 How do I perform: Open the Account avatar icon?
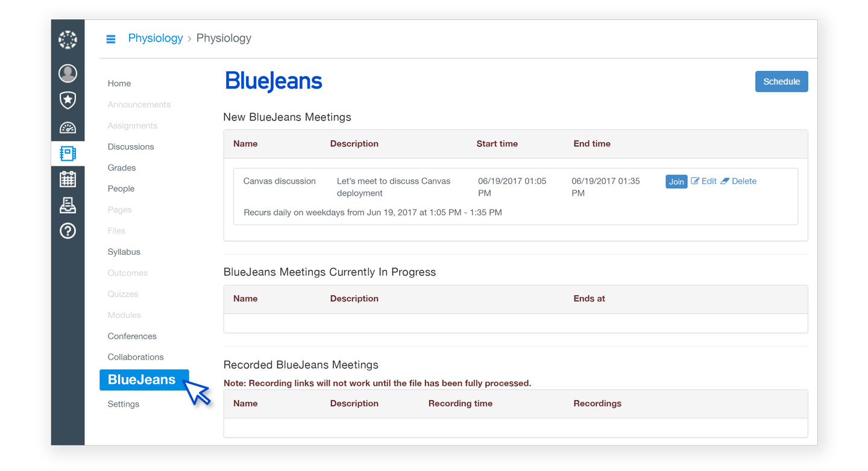coord(68,73)
